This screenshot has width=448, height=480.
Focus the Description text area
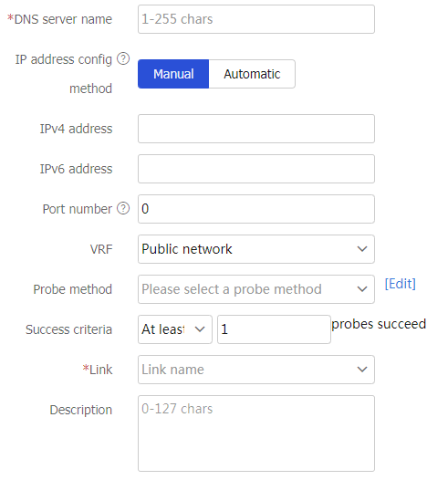click(256, 433)
